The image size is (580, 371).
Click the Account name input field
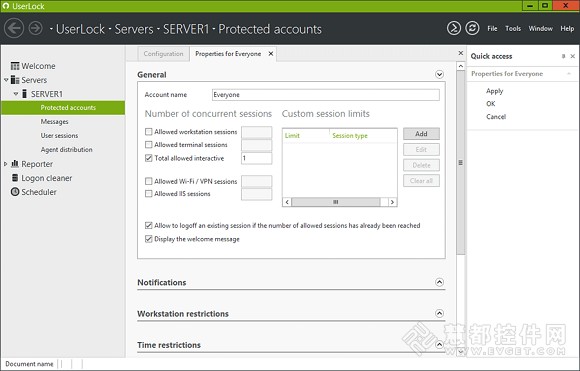coord(326,95)
